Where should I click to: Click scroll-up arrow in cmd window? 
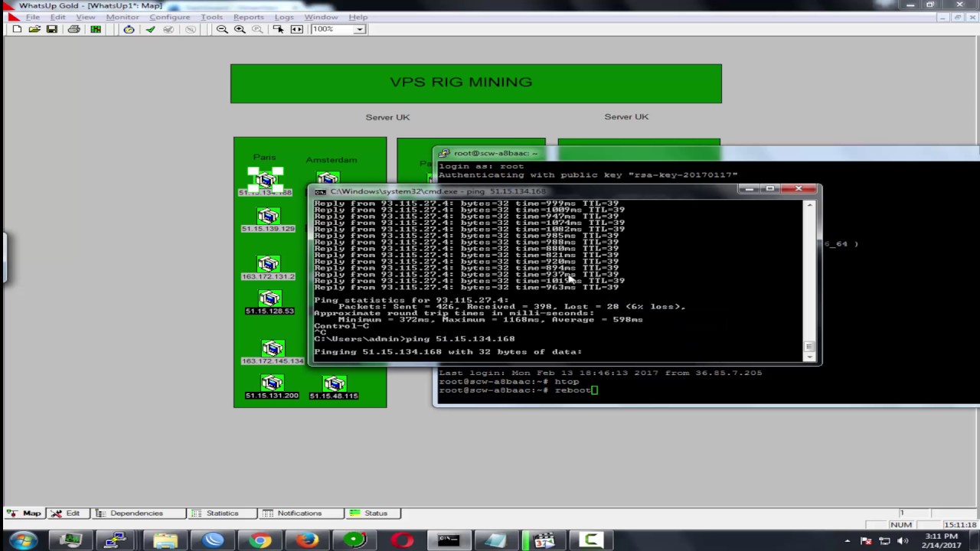[x=809, y=205]
